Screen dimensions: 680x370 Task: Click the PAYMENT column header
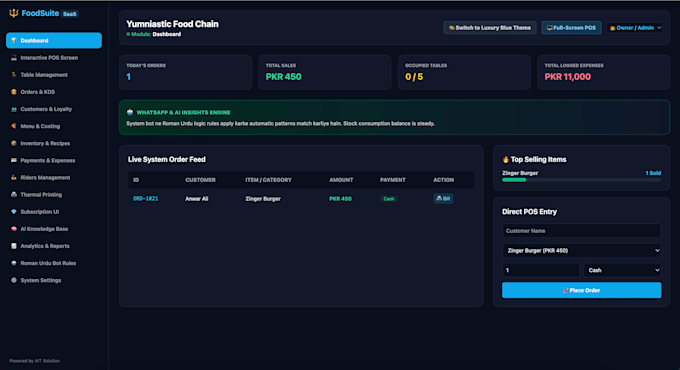coord(393,180)
